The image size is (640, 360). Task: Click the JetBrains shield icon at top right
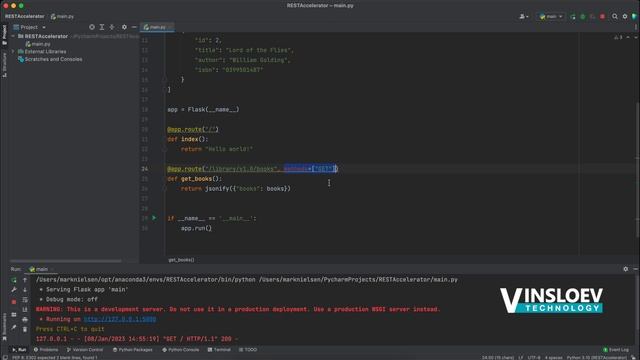point(634,16)
